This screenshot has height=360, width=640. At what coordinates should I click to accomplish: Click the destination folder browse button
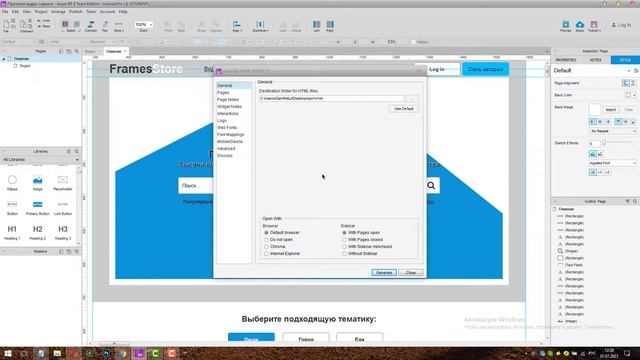coord(412,99)
